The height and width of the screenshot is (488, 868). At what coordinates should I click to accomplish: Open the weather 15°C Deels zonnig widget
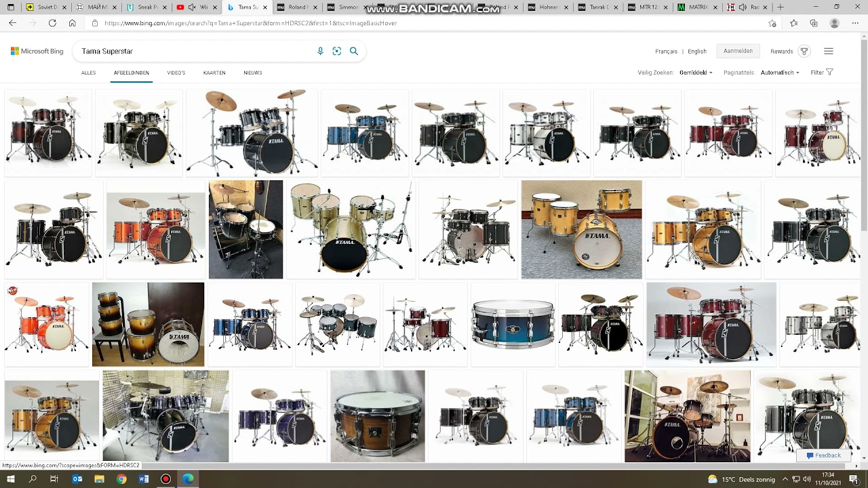click(x=741, y=479)
